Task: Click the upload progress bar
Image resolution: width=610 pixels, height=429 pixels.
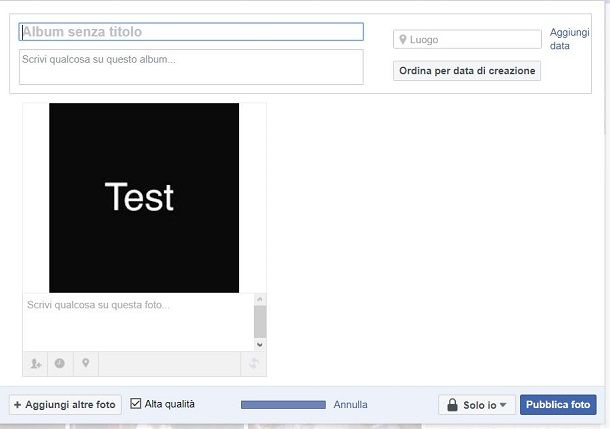Action: [283, 405]
